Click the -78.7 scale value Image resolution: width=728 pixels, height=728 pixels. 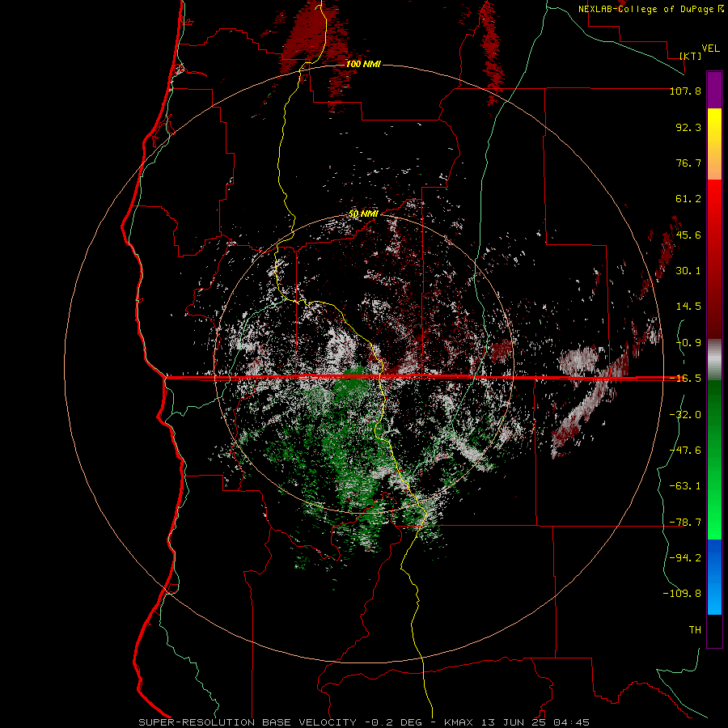tap(685, 523)
